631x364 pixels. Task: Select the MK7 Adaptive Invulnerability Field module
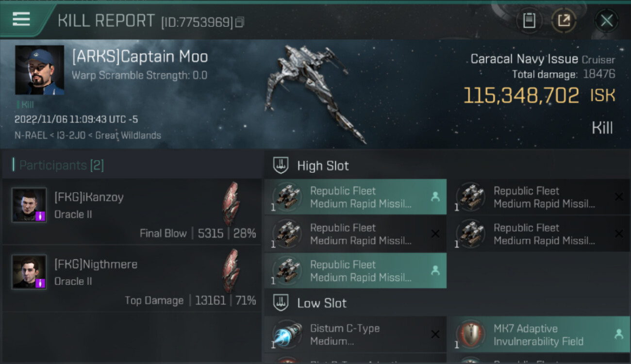pyautogui.click(x=538, y=335)
